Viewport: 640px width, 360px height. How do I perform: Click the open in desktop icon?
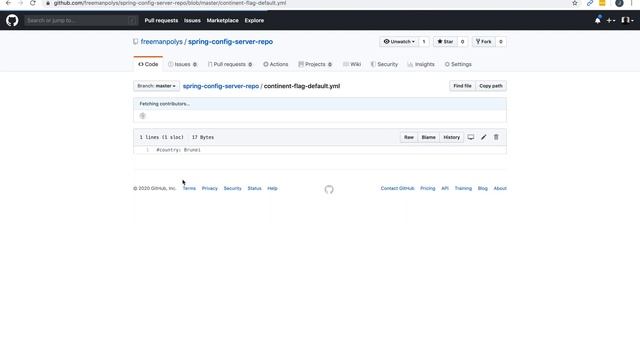click(471, 137)
